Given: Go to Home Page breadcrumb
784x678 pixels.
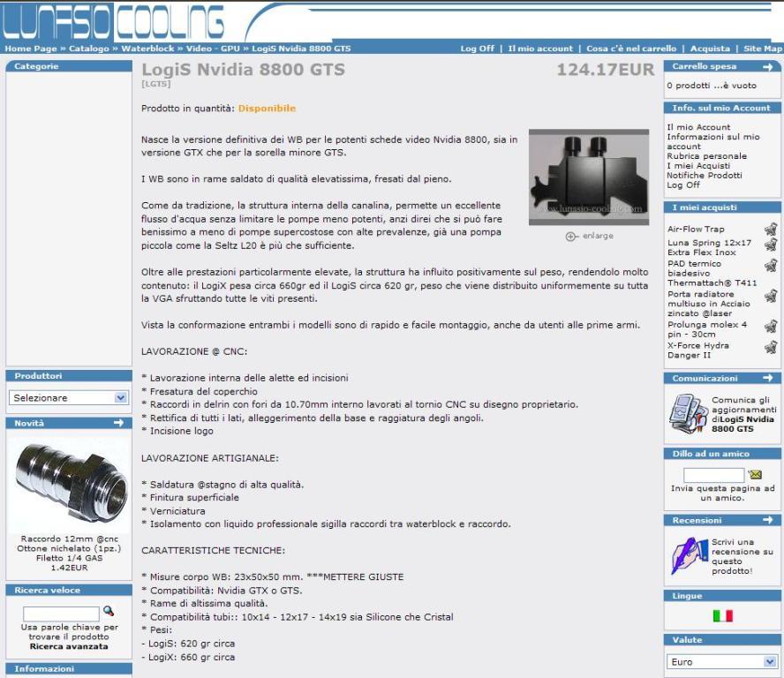Looking at the screenshot, I should click(31, 49).
